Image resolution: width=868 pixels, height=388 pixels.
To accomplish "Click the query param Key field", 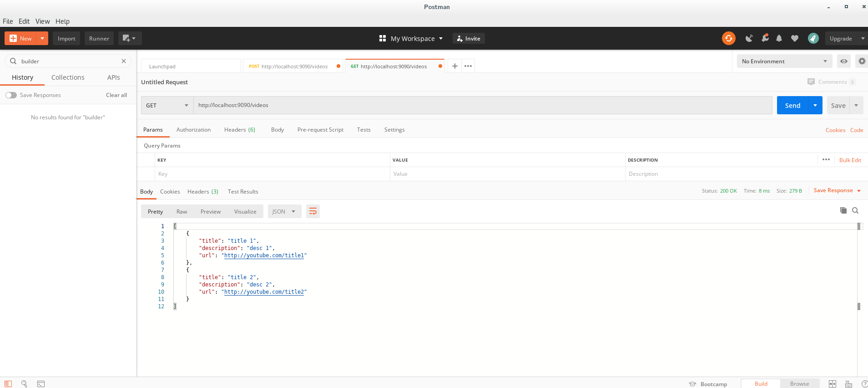I will (x=272, y=174).
